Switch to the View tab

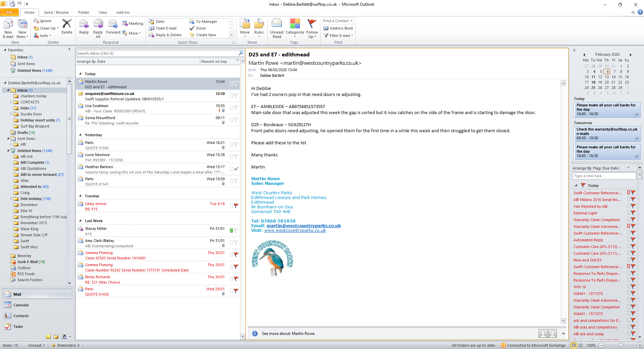pyautogui.click(x=103, y=12)
